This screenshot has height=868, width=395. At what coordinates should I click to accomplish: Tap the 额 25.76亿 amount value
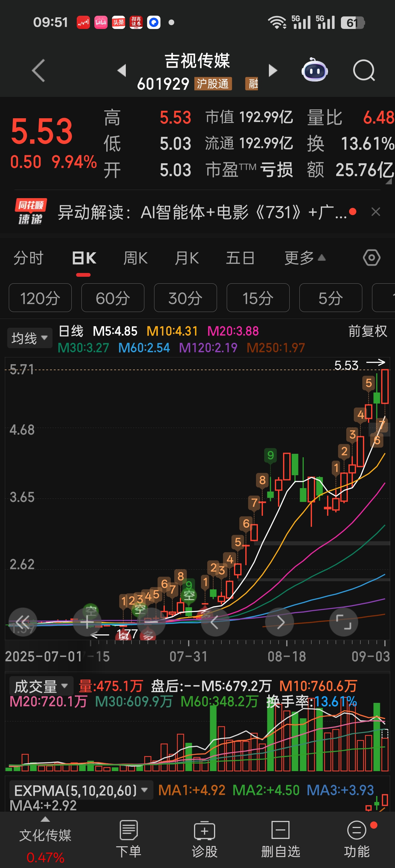365,170
